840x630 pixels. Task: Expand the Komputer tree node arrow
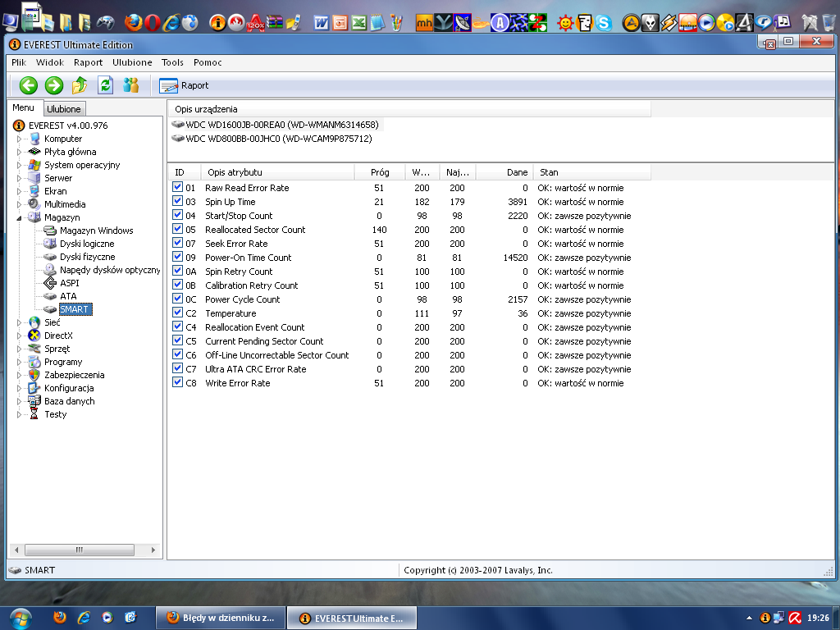pyautogui.click(x=20, y=139)
